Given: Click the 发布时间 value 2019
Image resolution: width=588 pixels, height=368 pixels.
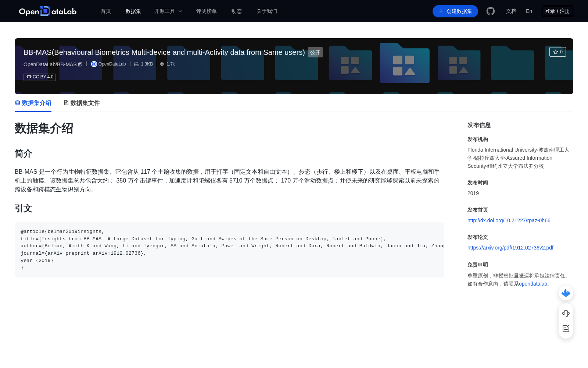Looking at the screenshot, I should coord(473,193).
